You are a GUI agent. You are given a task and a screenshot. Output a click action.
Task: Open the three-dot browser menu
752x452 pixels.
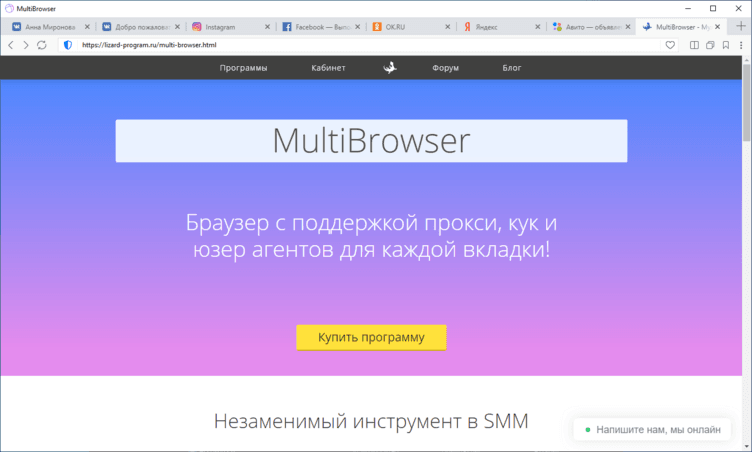pos(741,45)
